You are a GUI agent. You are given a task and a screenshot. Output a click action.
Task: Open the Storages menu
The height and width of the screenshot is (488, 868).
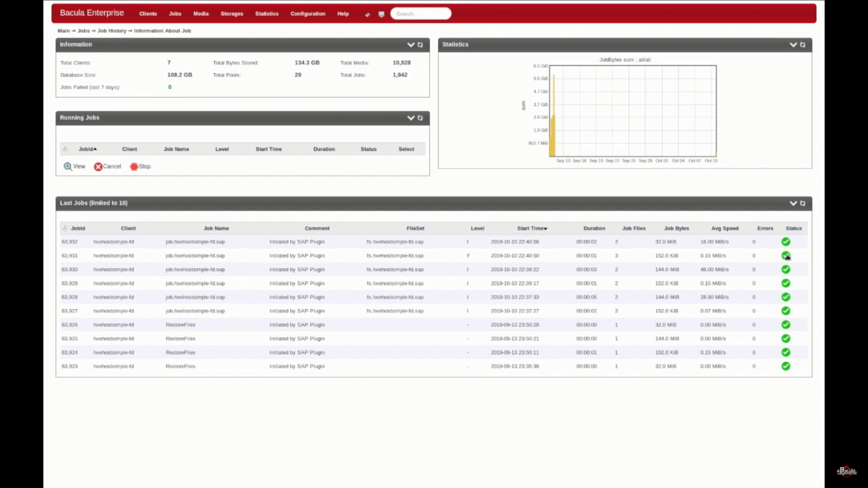tap(232, 14)
